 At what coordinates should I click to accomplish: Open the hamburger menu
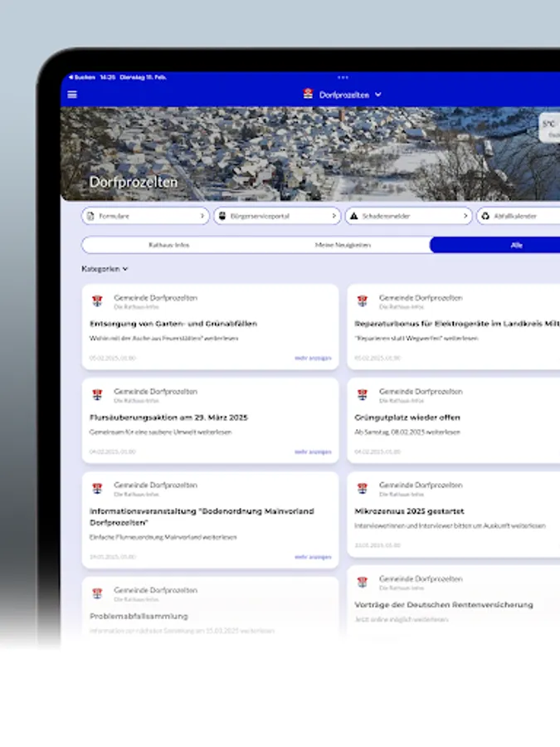coord(72,95)
